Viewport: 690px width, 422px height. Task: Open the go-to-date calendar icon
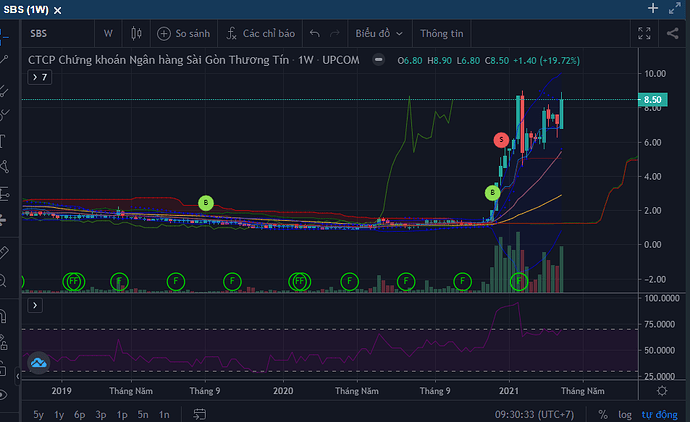click(x=202, y=414)
